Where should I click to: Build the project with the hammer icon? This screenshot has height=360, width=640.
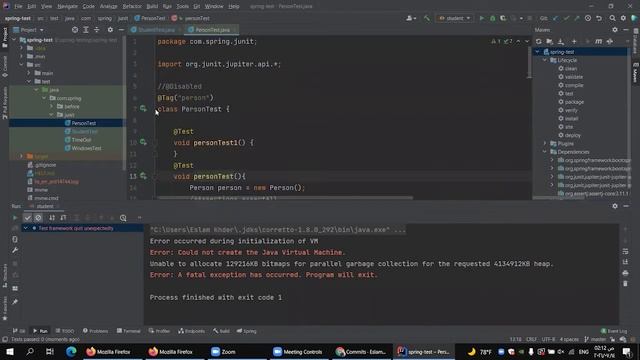(427, 18)
